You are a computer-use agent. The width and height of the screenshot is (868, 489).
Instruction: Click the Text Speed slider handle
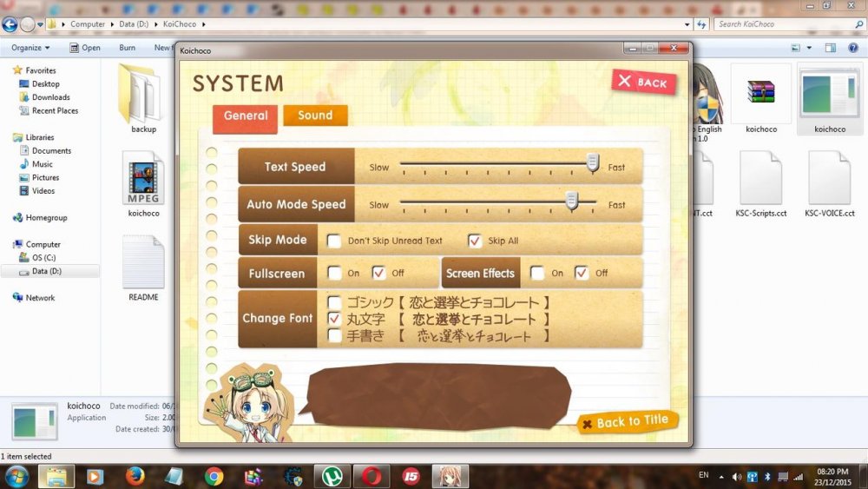[x=593, y=163]
